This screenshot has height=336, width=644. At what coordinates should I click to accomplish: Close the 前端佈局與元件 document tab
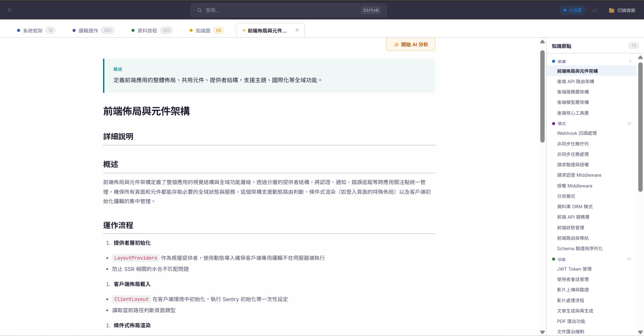click(x=297, y=30)
